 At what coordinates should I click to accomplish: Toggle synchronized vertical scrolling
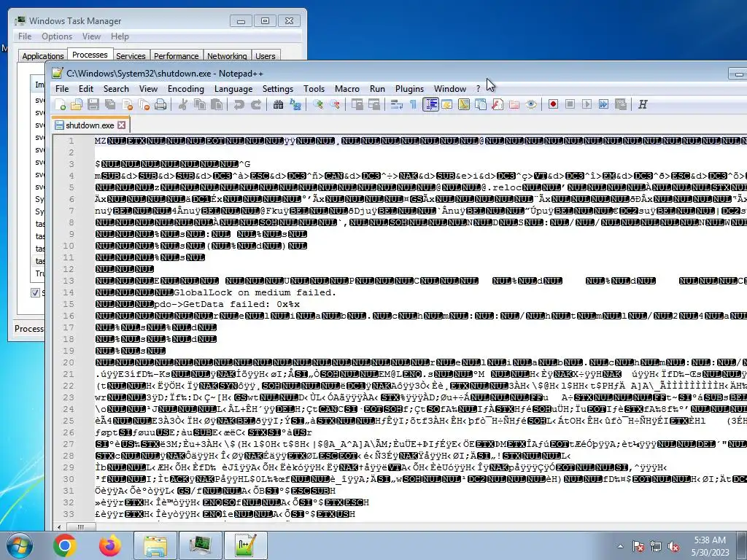click(357, 105)
